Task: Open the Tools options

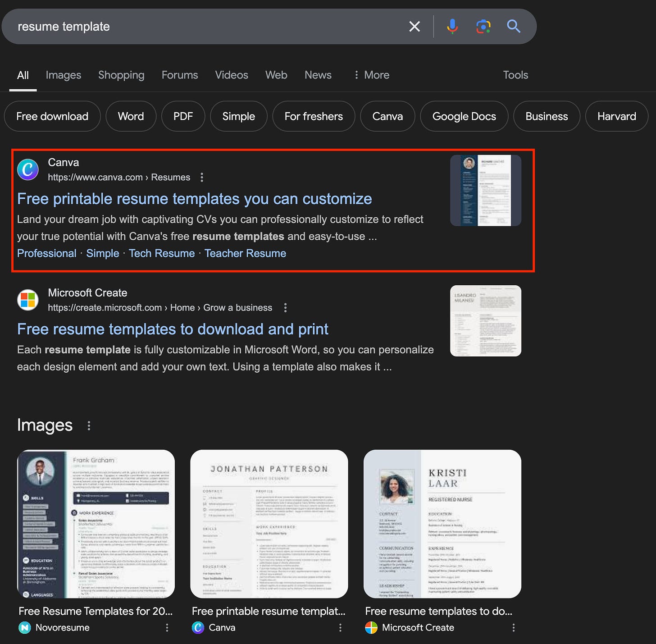Action: (x=515, y=75)
